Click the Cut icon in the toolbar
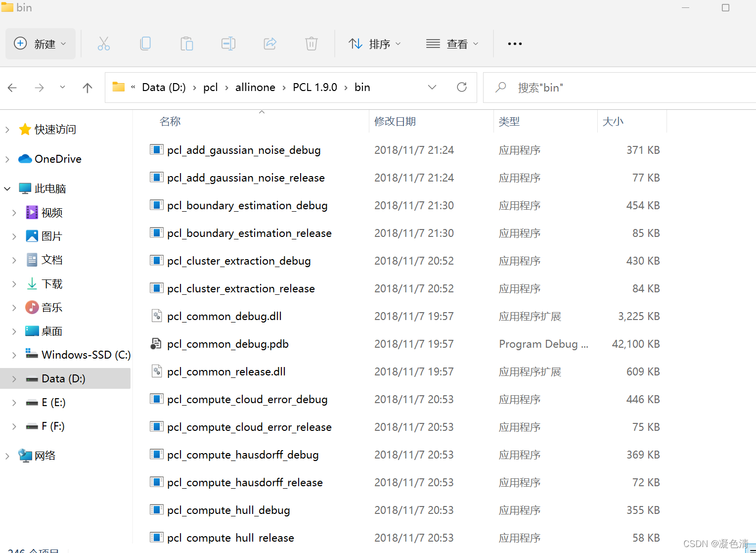Image resolution: width=756 pixels, height=553 pixels. coord(103,44)
